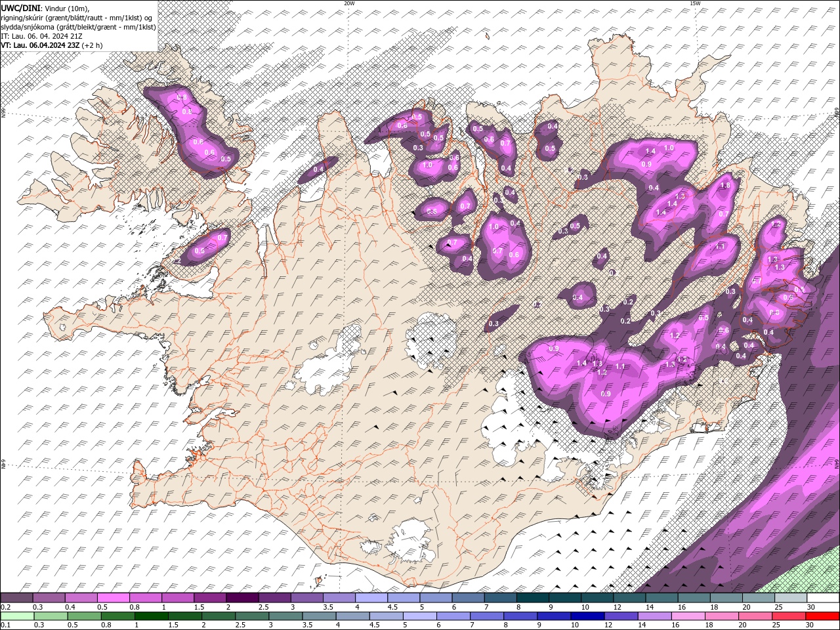Viewport: 840px width, 630px height.
Task: Select the snow legend swatch from 0.8 to 1
Action: (x=145, y=598)
